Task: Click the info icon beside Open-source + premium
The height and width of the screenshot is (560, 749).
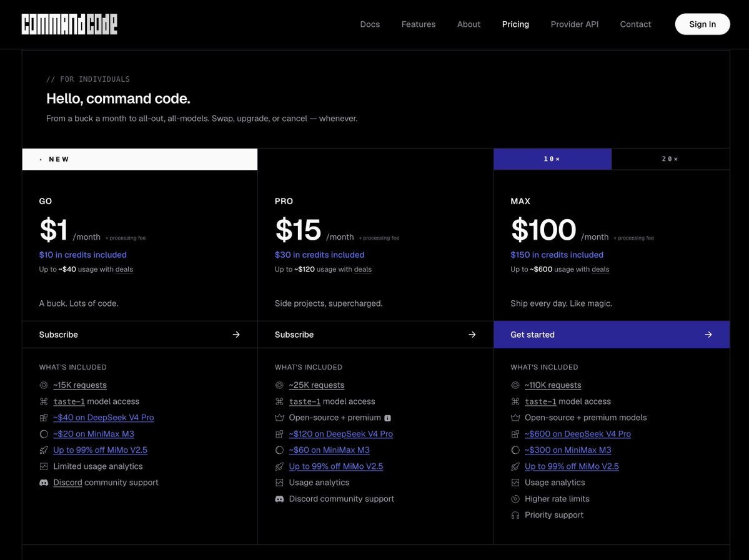Action: pos(387,418)
